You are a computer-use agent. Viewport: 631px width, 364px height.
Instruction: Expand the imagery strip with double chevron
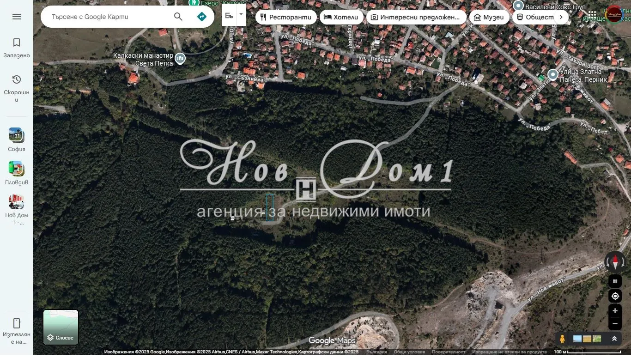[x=614, y=339]
